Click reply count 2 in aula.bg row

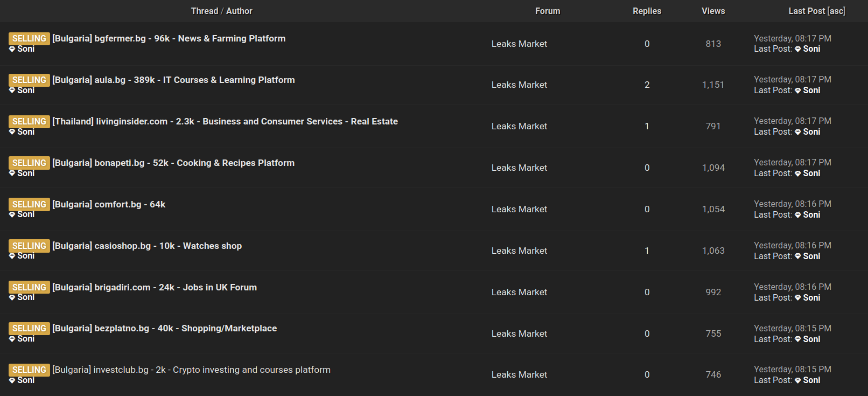click(647, 85)
